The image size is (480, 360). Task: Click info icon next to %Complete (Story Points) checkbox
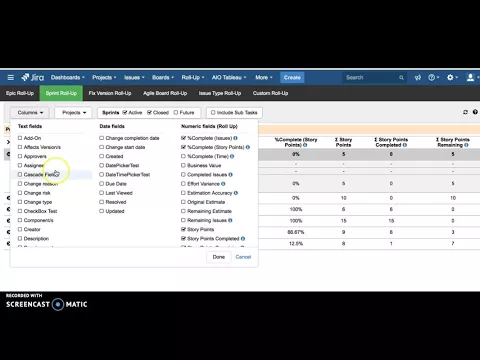[248, 147]
